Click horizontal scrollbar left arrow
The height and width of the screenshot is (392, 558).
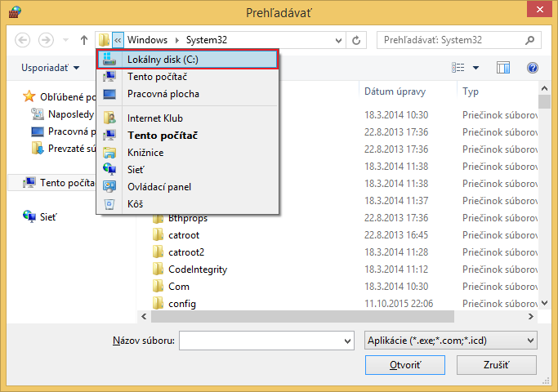tap(144, 316)
